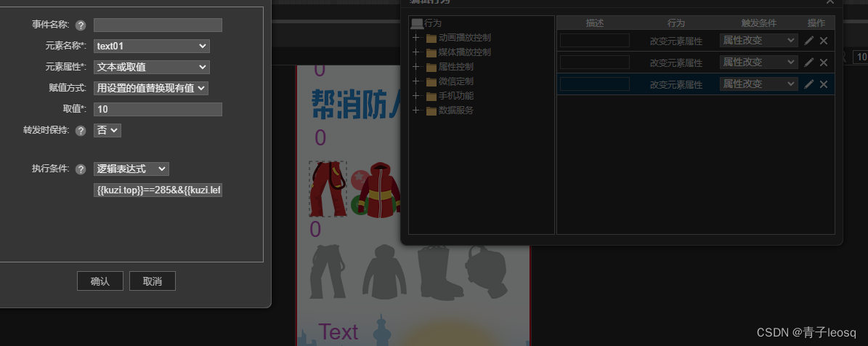This screenshot has height=346, width=868.
Task: Expand the 数据服务 tree node
Action: pos(416,110)
